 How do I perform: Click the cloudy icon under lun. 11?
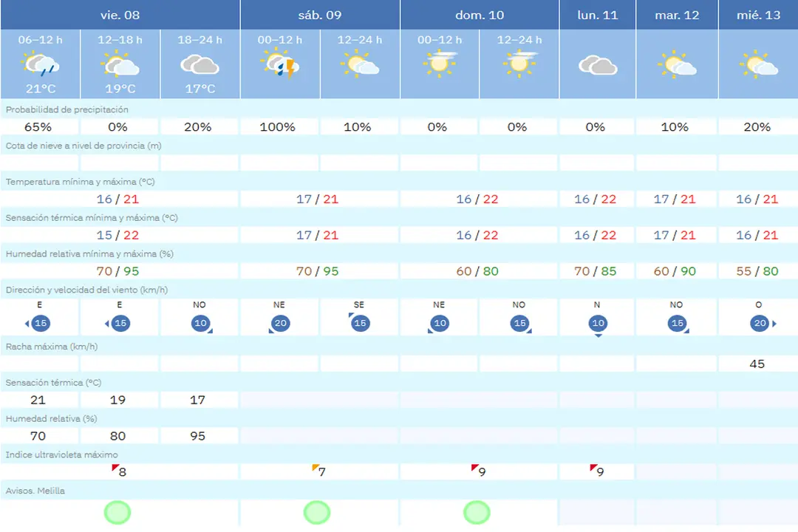(x=598, y=65)
